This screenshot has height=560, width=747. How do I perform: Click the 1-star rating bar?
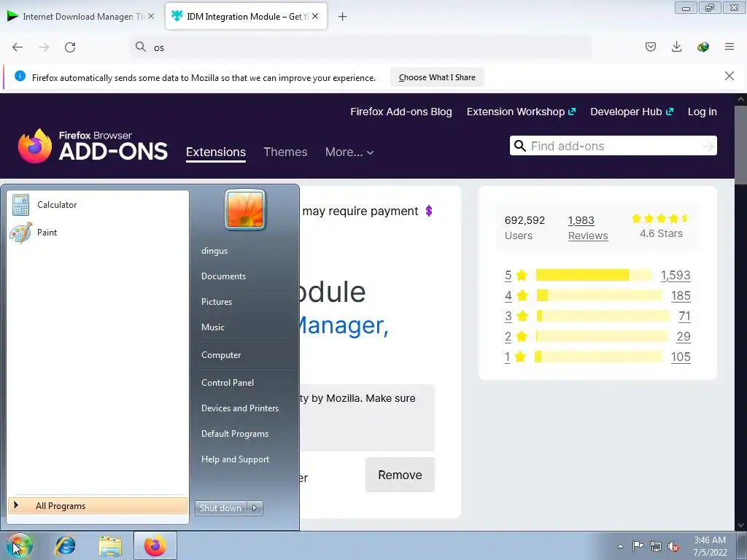[x=598, y=357]
